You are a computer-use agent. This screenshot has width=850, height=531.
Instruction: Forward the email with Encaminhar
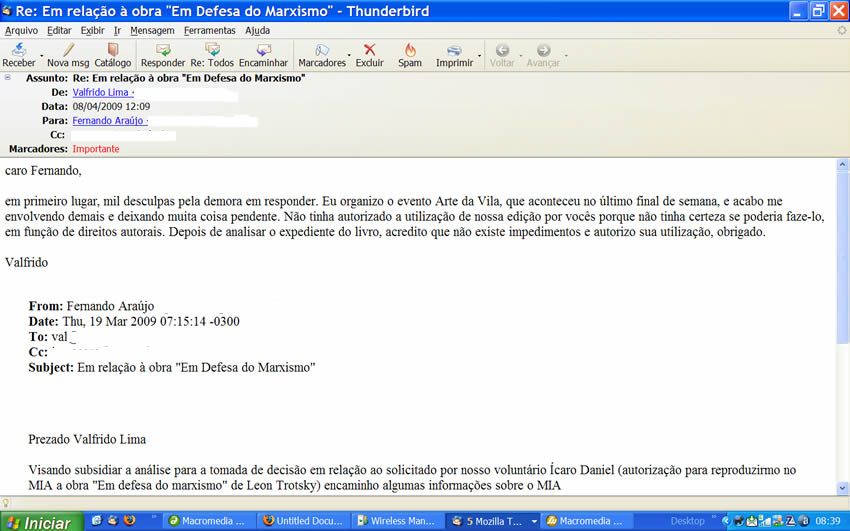coord(263,51)
